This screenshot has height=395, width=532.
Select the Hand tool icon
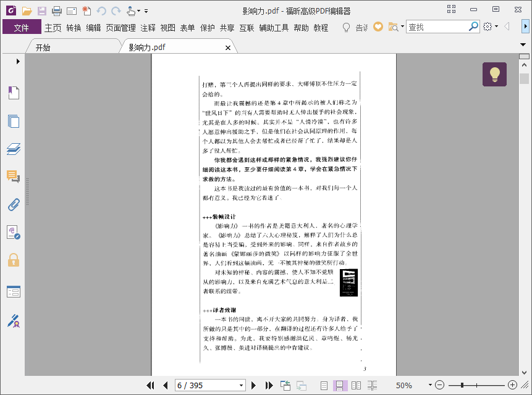[131, 11]
